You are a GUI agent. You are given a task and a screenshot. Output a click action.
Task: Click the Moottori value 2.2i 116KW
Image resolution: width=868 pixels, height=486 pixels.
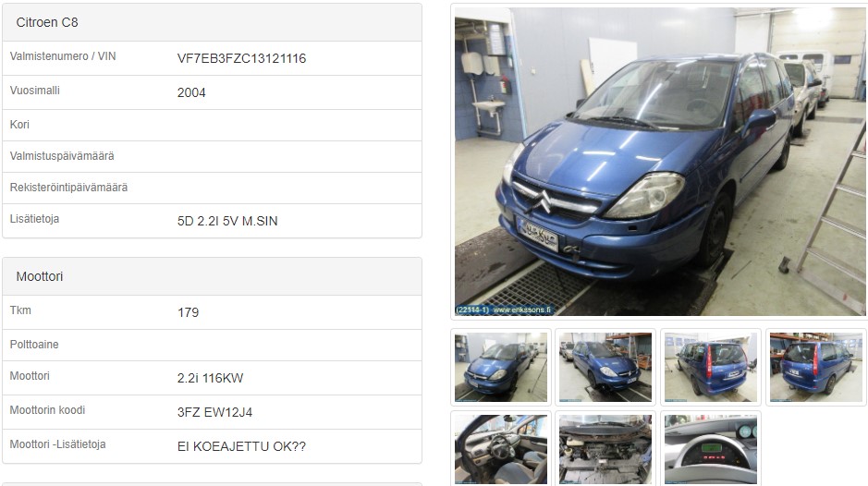click(211, 379)
